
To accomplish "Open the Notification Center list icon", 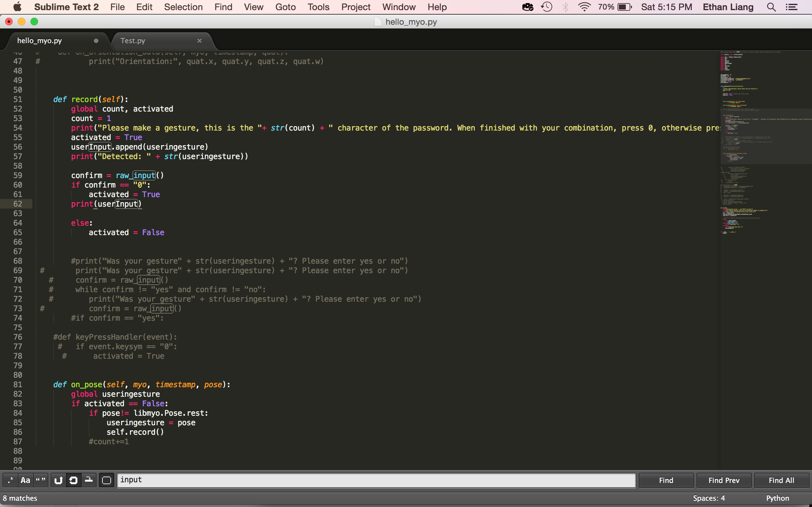I will click(x=791, y=7).
